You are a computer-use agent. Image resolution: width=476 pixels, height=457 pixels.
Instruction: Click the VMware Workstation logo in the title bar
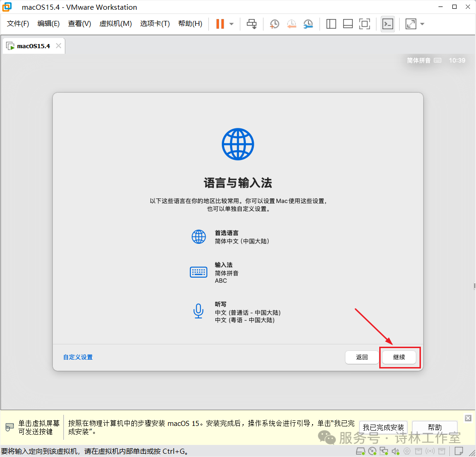coord(7,6)
